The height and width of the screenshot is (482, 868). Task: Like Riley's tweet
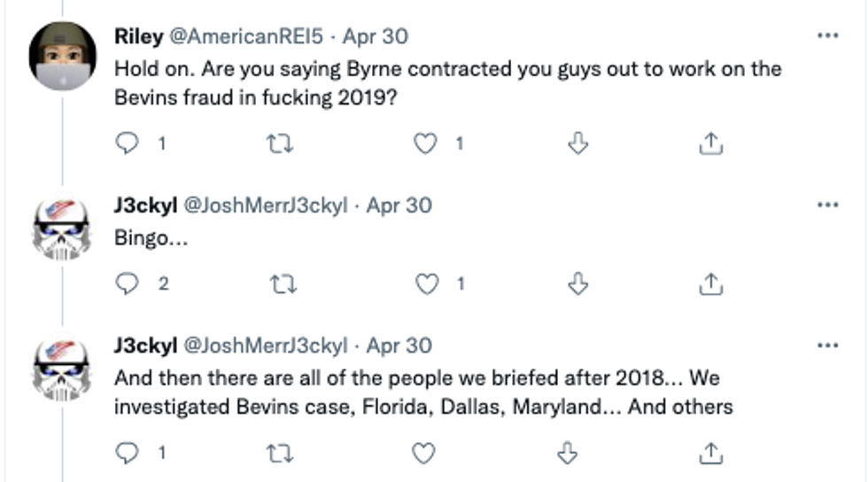pyautogui.click(x=426, y=144)
